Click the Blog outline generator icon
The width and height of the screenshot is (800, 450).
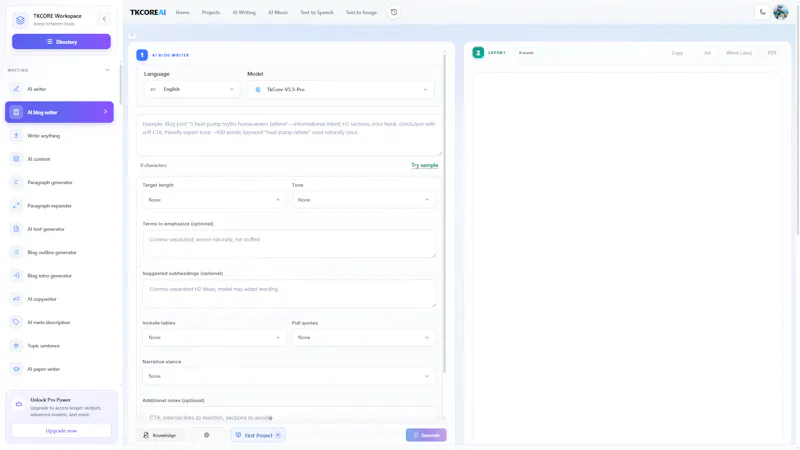tap(16, 252)
